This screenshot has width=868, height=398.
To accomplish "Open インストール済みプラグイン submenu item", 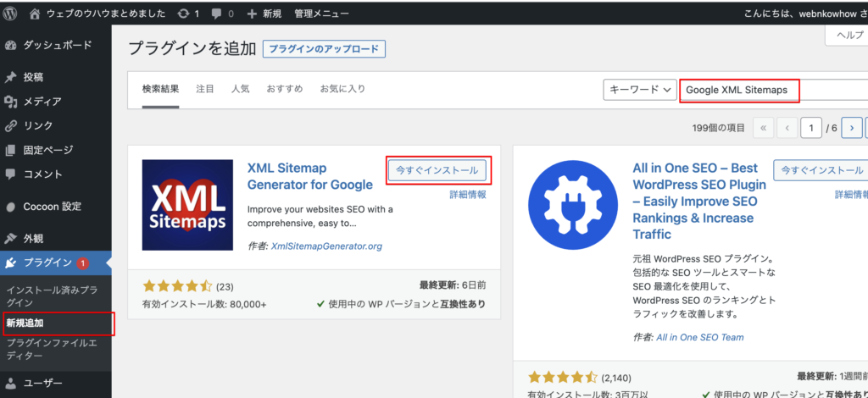I will [x=52, y=296].
